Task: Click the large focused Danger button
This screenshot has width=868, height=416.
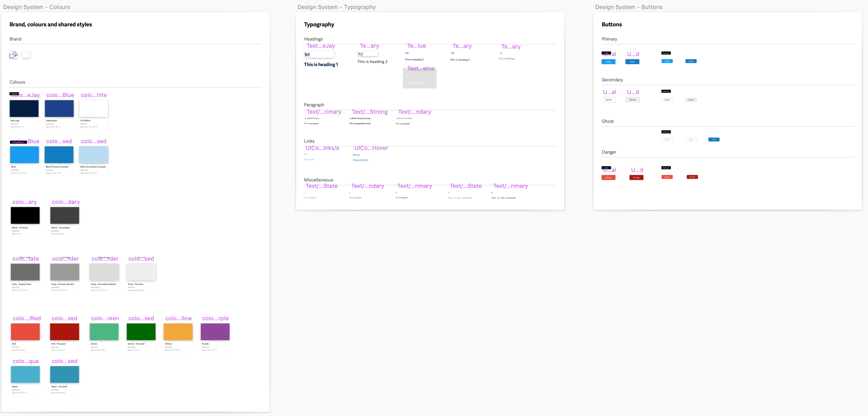Action: click(636, 177)
